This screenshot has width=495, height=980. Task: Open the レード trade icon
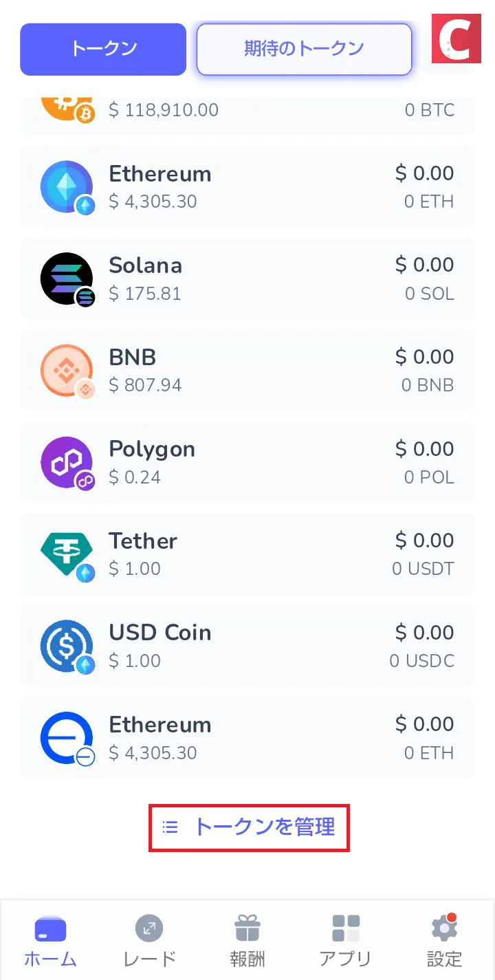pyautogui.click(x=149, y=929)
